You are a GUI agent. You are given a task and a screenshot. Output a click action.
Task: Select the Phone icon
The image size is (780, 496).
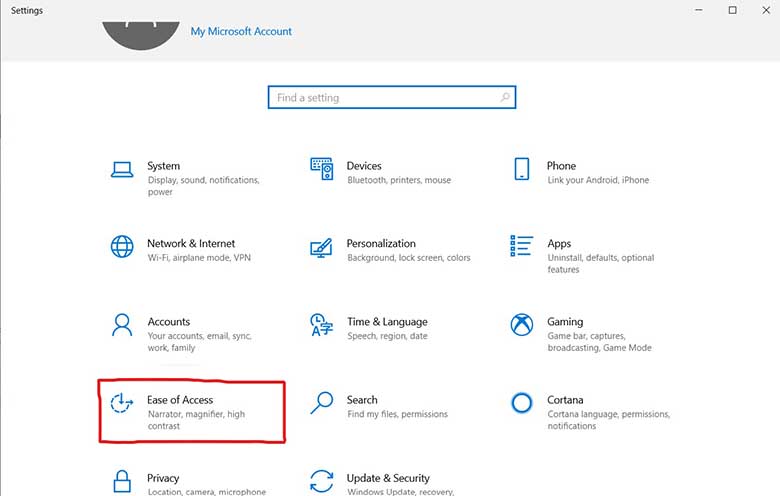(x=522, y=169)
